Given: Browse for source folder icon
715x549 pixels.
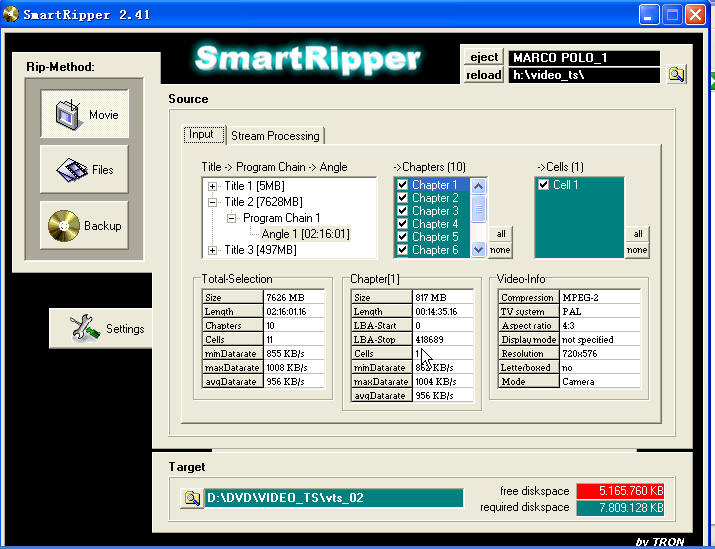Looking at the screenshot, I should pos(677,74).
